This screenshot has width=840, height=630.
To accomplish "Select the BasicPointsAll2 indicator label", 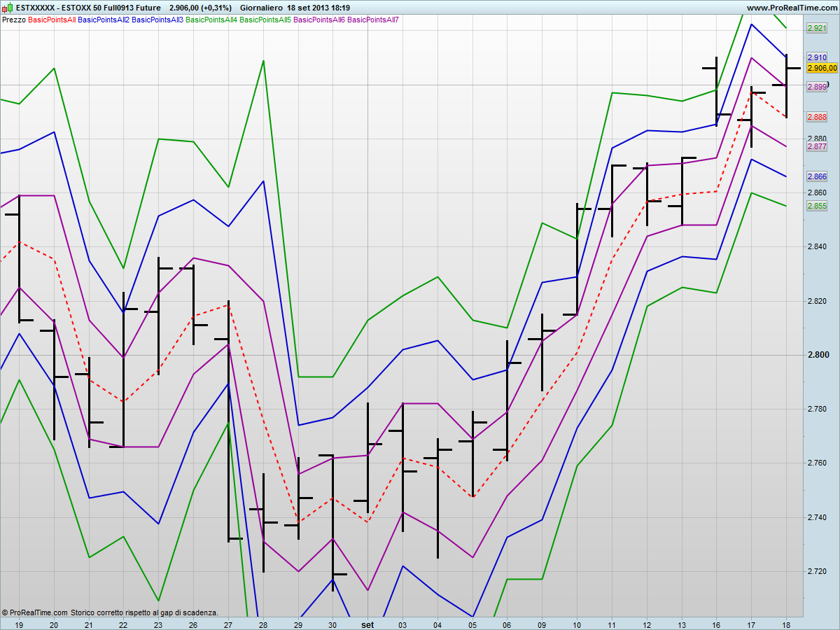I will click(104, 20).
